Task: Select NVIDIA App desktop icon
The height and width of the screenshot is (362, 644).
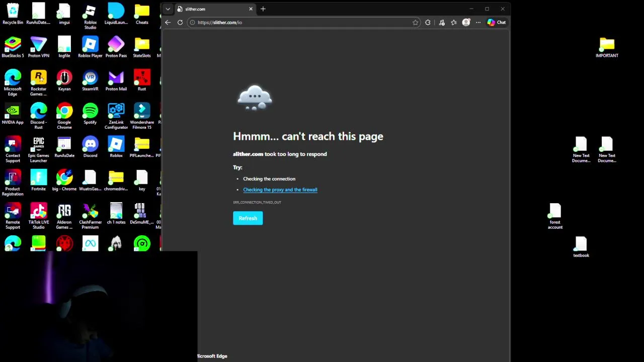Action: click(13, 114)
